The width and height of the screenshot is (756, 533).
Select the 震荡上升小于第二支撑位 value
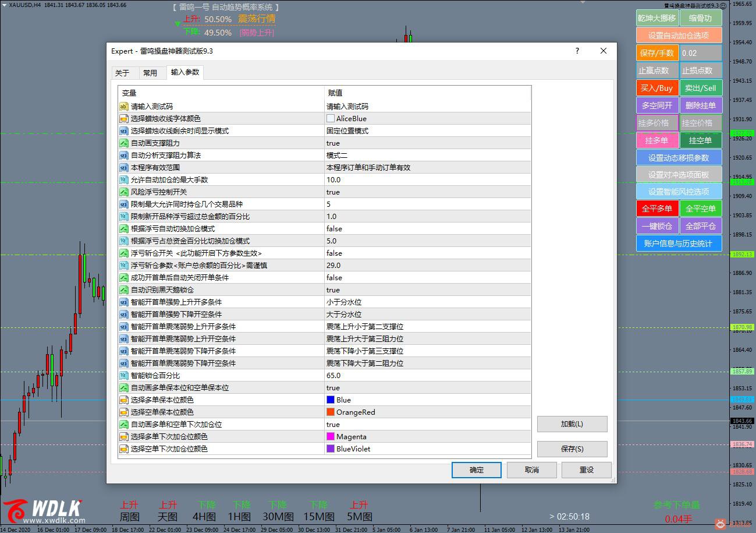428,327
